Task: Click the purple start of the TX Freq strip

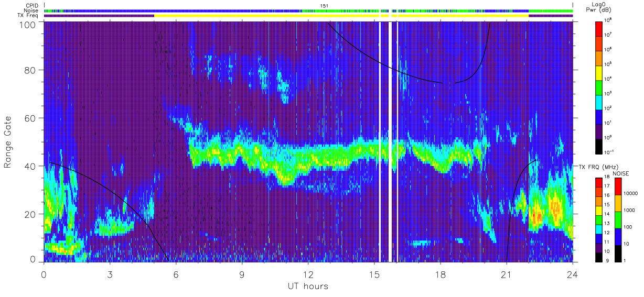Action: pos(99,16)
